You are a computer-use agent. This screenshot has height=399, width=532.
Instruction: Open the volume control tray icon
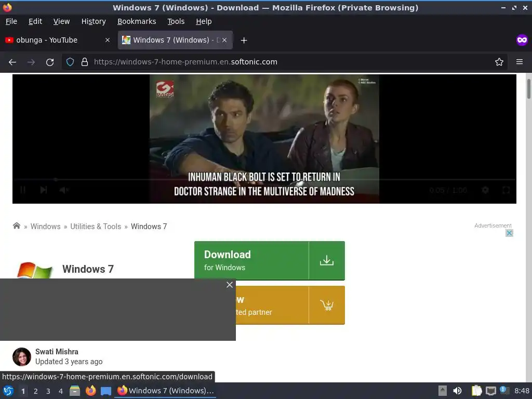457,391
